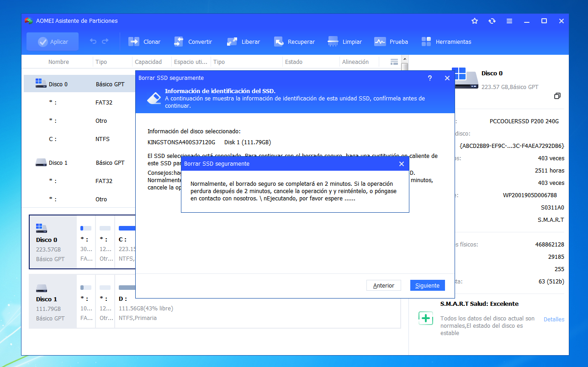
Task: Click the Anterior button
Action: click(x=383, y=285)
